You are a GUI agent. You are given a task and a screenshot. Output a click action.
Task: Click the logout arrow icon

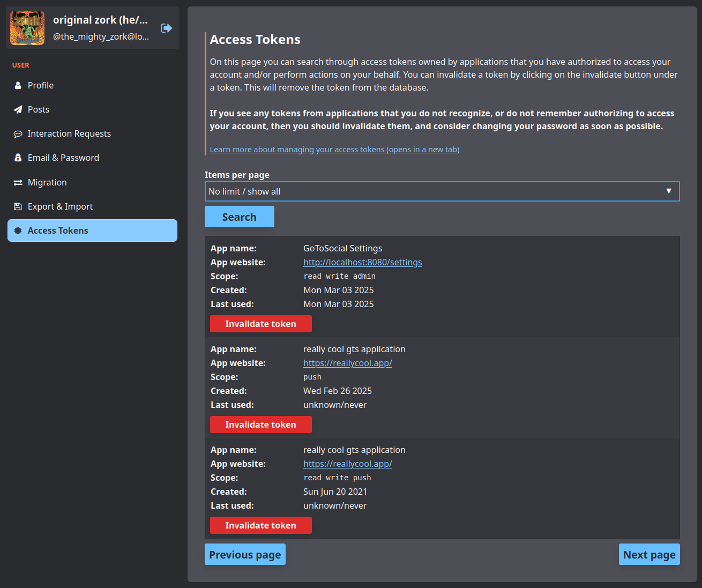[x=166, y=28]
